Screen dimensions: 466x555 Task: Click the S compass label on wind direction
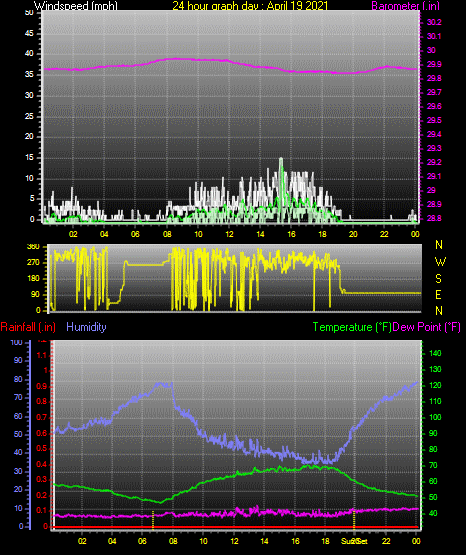pyautogui.click(x=438, y=279)
